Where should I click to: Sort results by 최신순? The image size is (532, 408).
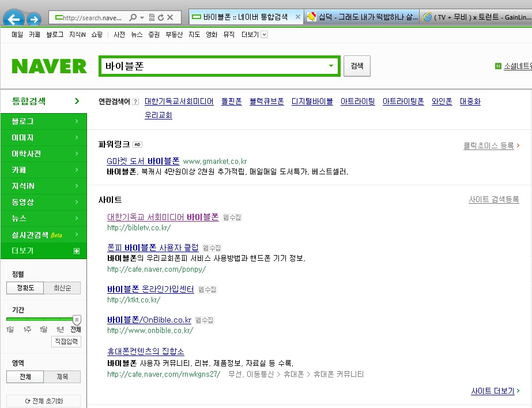point(62,288)
